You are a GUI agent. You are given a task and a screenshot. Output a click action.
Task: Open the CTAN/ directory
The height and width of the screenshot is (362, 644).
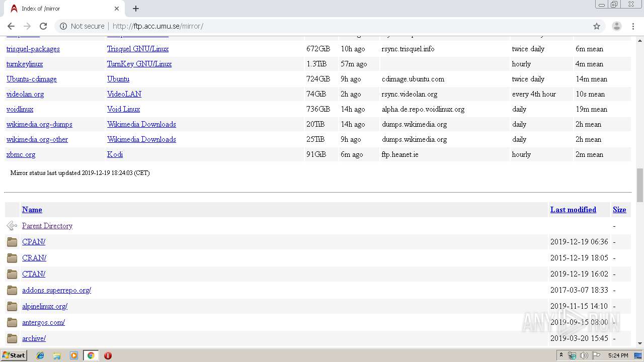tap(34, 274)
